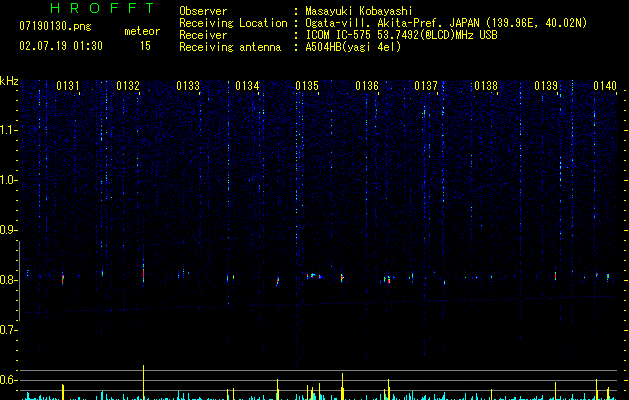Click the Receiving antenna label

coord(230,47)
